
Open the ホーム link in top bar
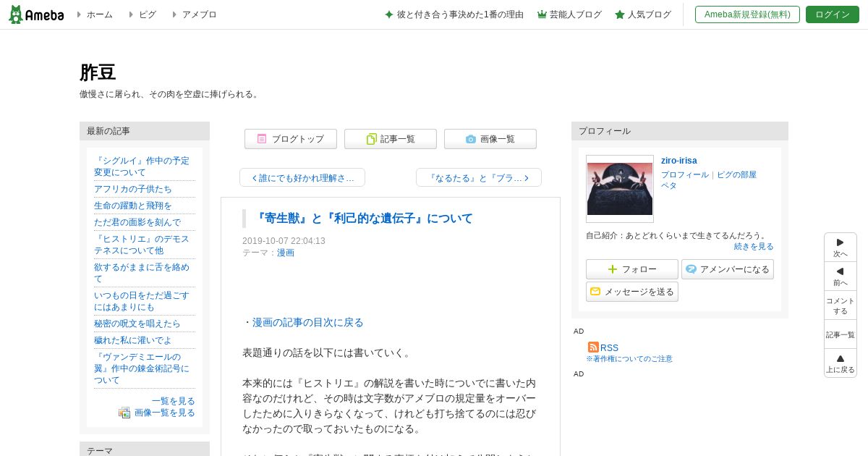(99, 14)
